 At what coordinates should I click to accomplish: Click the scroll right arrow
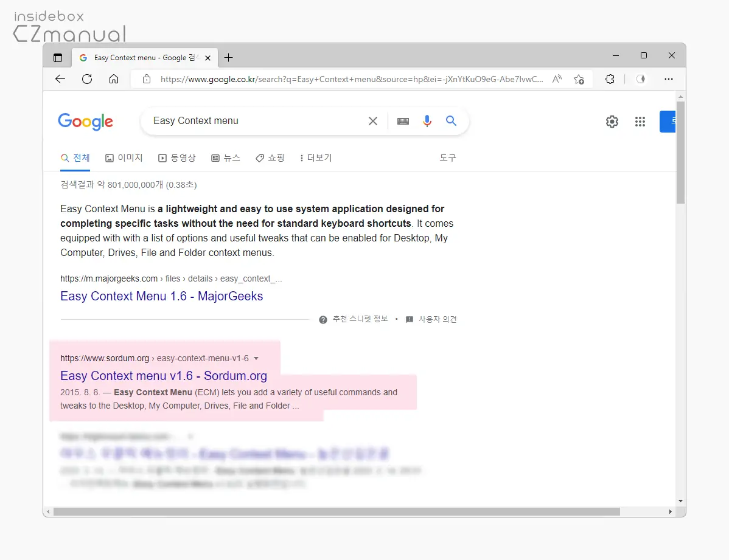671,512
